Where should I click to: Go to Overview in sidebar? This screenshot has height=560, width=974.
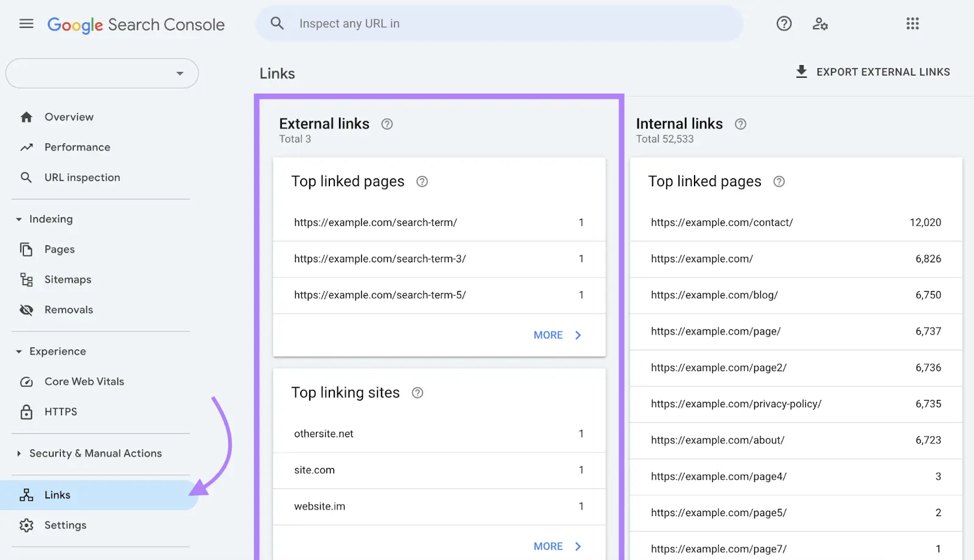[x=69, y=117]
